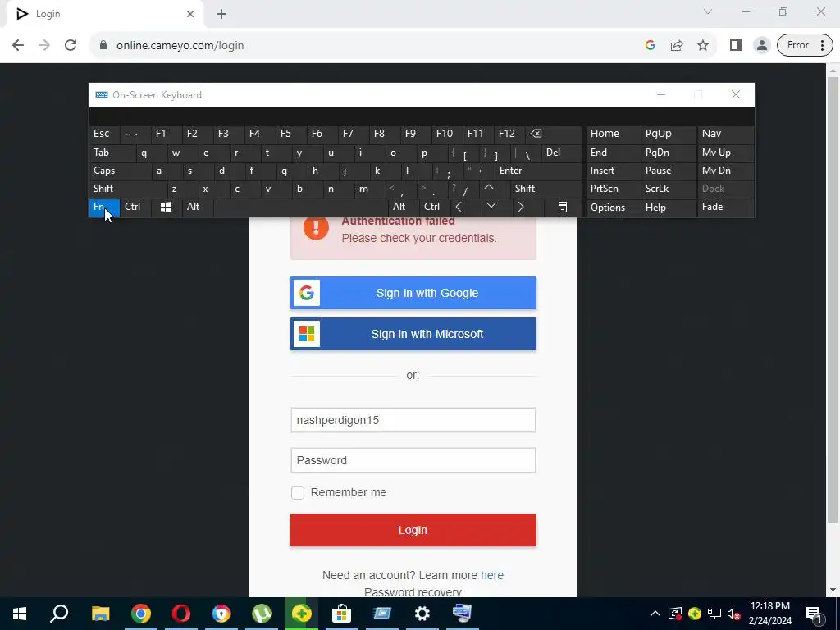Tap the space bar on On-Screen Keyboard
Image resolution: width=840 pixels, height=630 pixels.
pos(300,208)
